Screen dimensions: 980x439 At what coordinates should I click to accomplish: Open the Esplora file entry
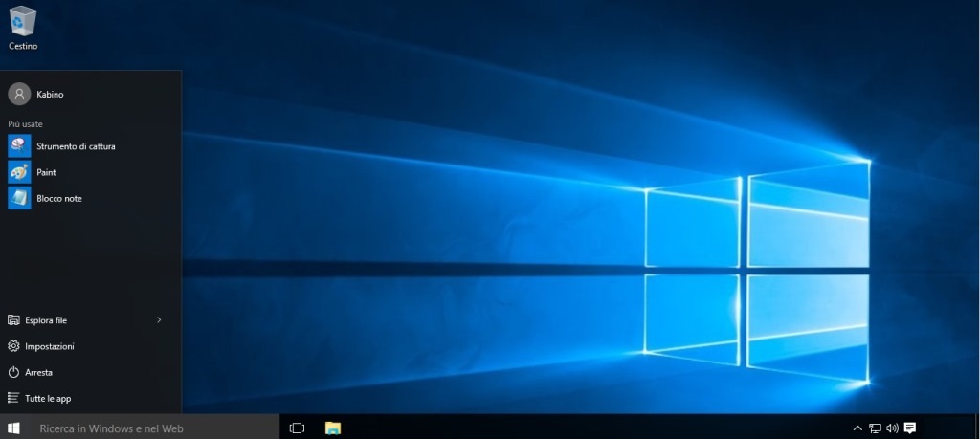pyautogui.click(x=46, y=320)
